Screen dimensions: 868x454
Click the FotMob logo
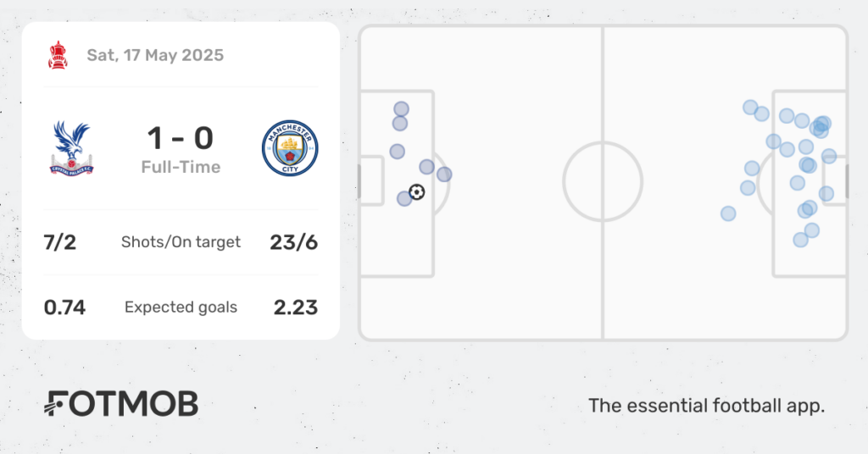tap(121, 404)
